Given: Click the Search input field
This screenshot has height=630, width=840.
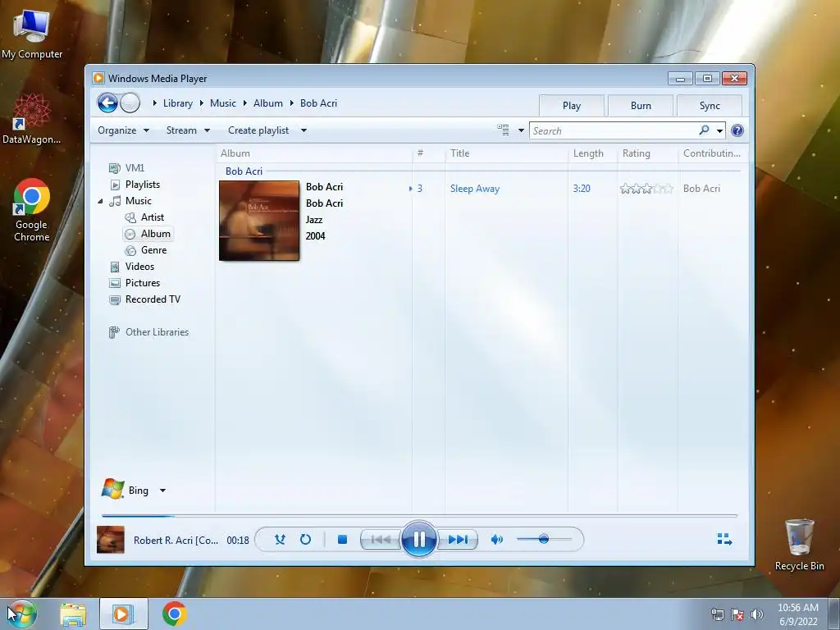Looking at the screenshot, I should 614,130.
